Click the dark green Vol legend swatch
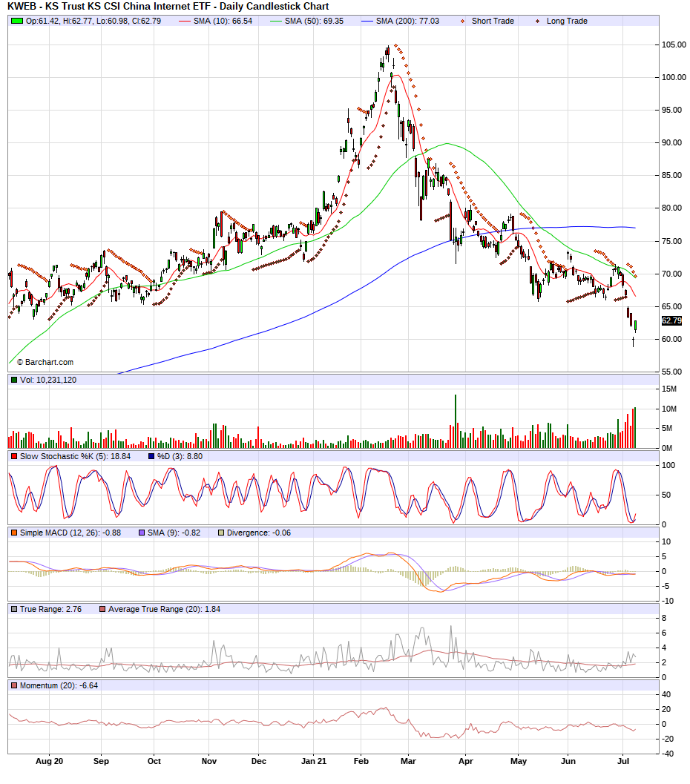The height and width of the screenshot is (784, 690). (x=14, y=380)
